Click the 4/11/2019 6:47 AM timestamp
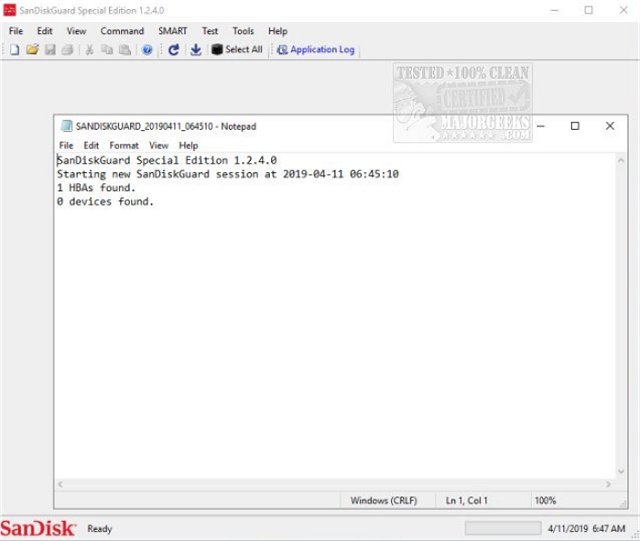 (x=586, y=528)
